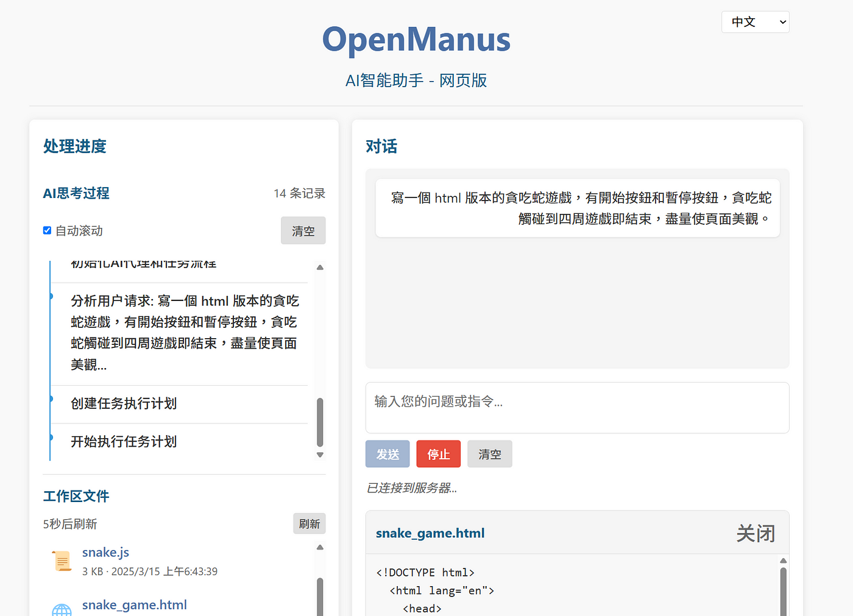Screen dimensions: 853x616
Task: Click the snake_game.html globe icon
Action: click(x=62, y=609)
